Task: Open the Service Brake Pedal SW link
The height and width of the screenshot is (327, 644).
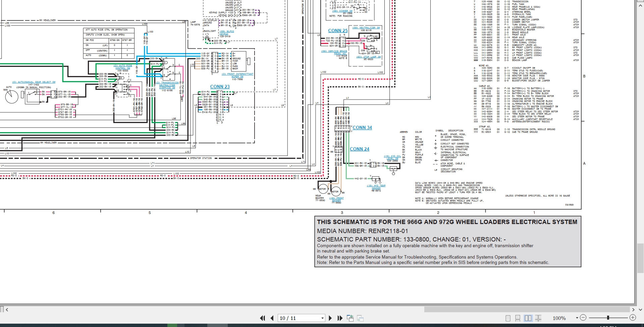Action: (334, 53)
